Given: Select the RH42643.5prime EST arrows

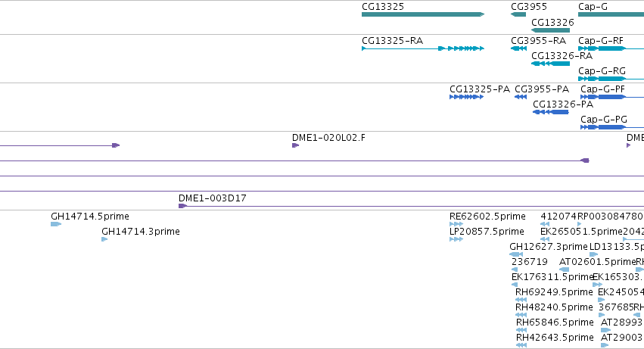Looking at the screenshot, I should point(521,345).
